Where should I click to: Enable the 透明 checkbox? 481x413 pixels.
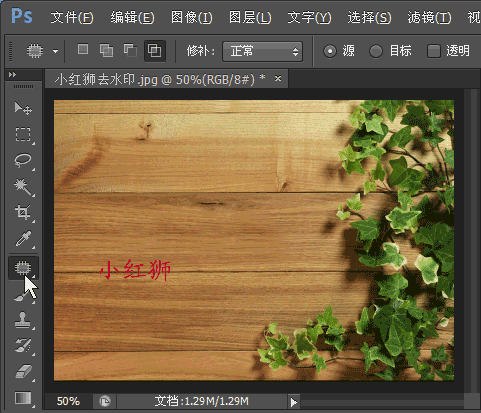click(434, 51)
